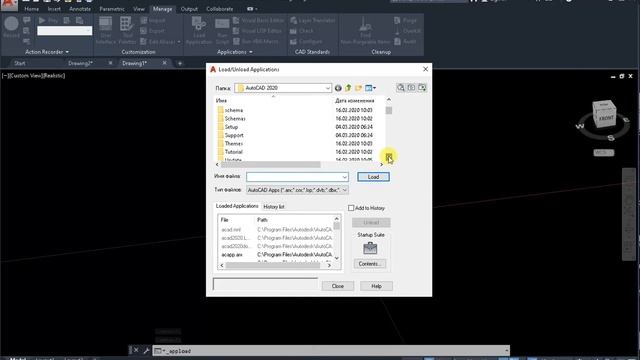Create a new folder in dialog
The image size is (640, 360).
tap(358, 88)
